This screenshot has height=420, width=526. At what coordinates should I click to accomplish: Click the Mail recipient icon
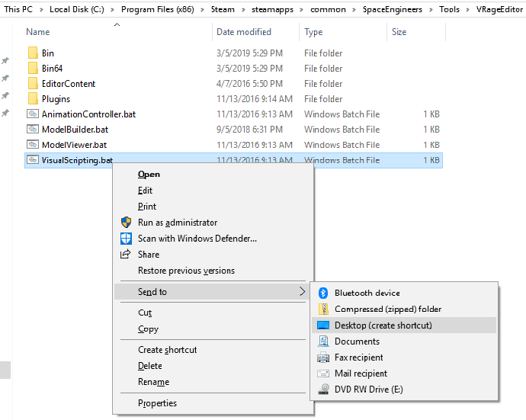pos(322,374)
